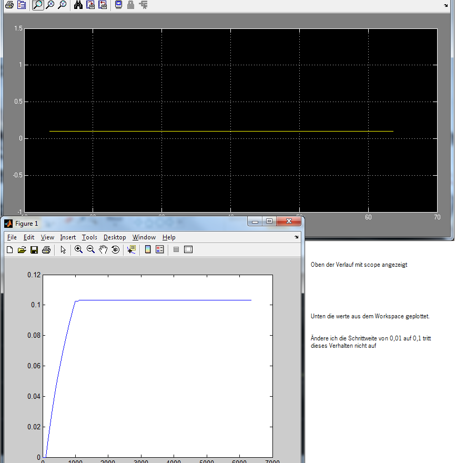Select Zoom X-axis tool in scope toolbar
This screenshot has width=476, height=463.
[x=50, y=5]
